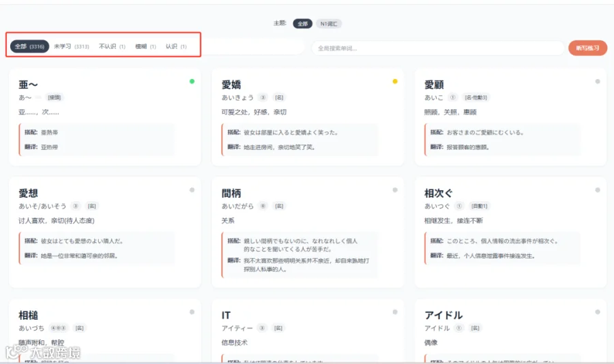Open the 間柄 word heading
This screenshot has width=614, height=364.
tap(231, 193)
